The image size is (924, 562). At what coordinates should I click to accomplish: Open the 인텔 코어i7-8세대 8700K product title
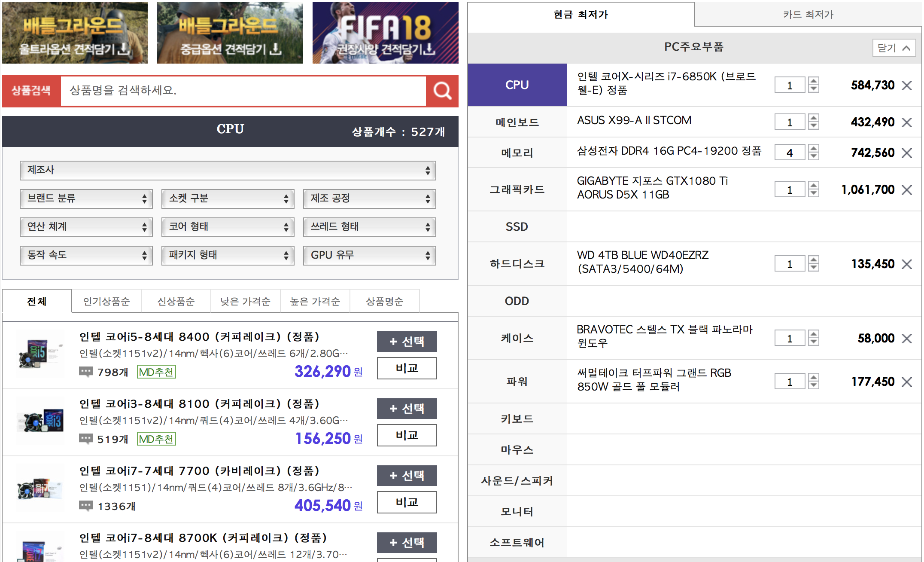(203, 538)
